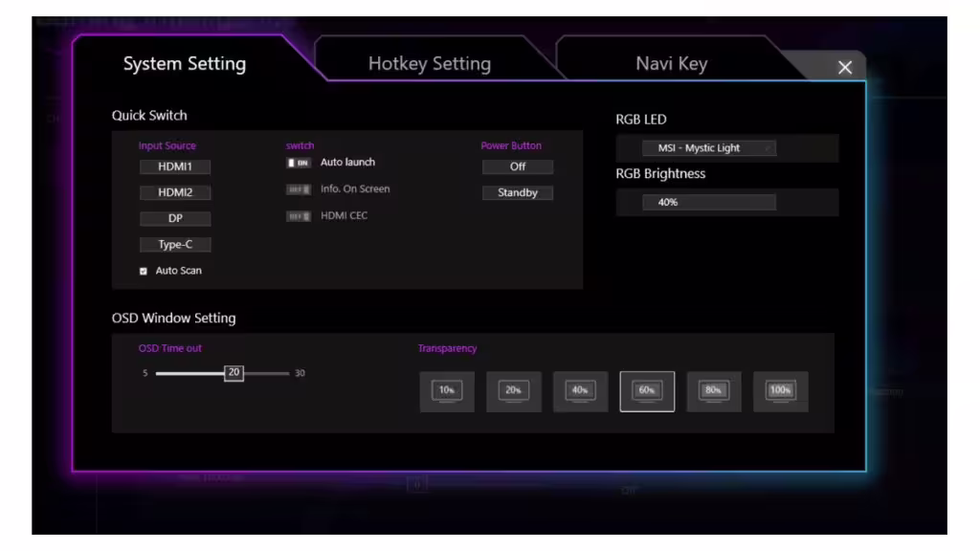Choose HDMI2 input source
Image resolution: width=980 pixels, height=551 pixels.
175,192
